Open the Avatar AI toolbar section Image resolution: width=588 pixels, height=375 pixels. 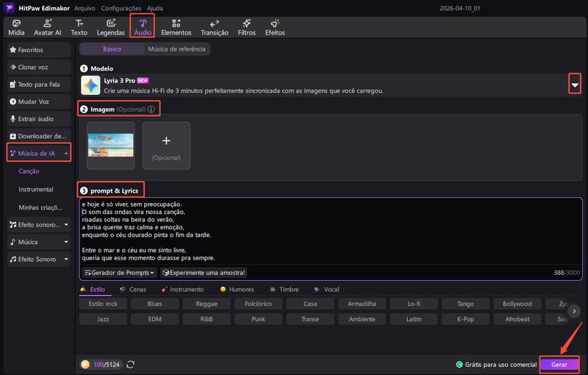[x=48, y=27]
